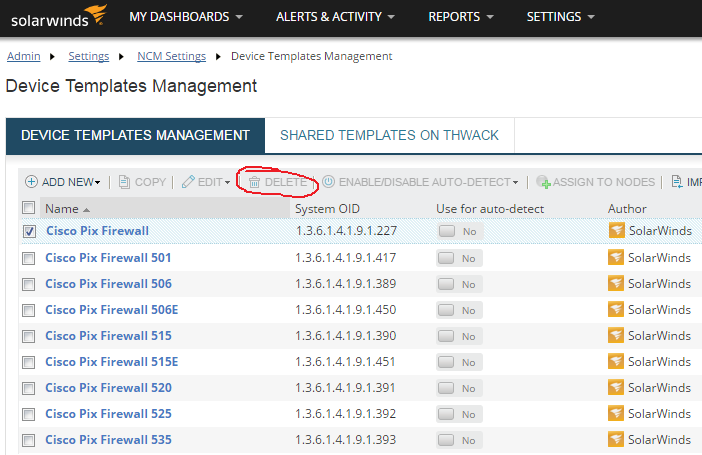The width and height of the screenshot is (702, 455).
Task: Open the Reports menu
Action: tap(461, 17)
